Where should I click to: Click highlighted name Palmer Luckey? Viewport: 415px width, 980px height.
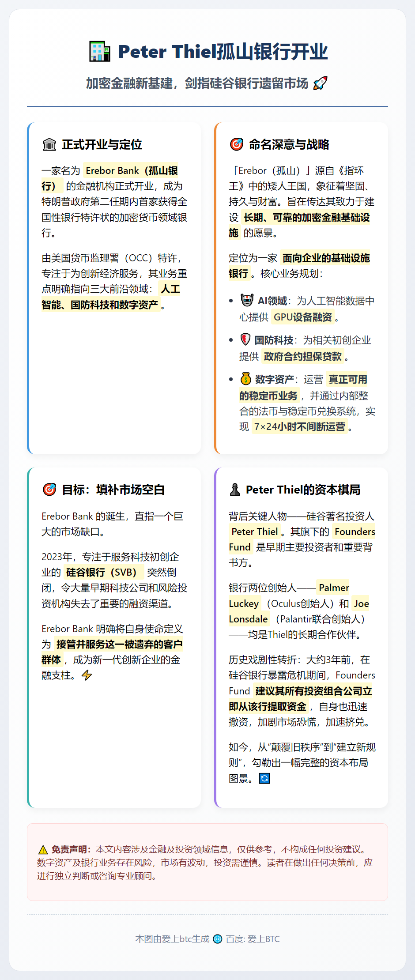pos(289,596)
